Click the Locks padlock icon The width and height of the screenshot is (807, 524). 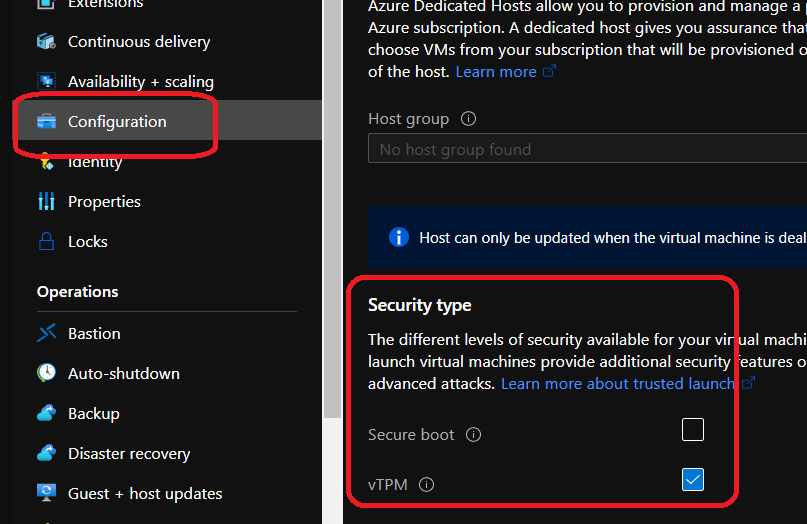click(46, 242)
